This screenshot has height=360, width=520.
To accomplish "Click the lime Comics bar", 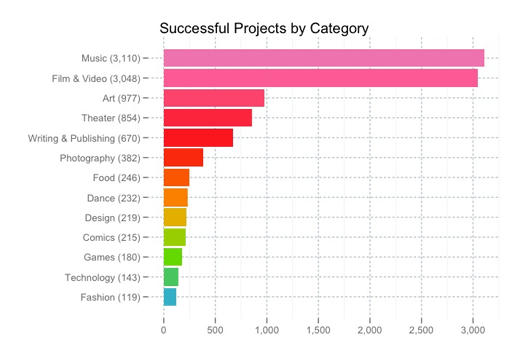I will (175, 237).
